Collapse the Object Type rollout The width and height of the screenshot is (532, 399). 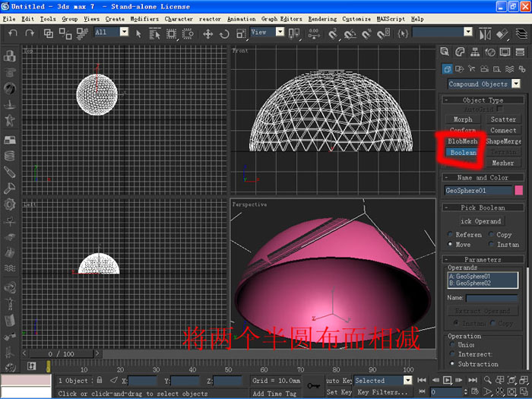pos(483,100)
